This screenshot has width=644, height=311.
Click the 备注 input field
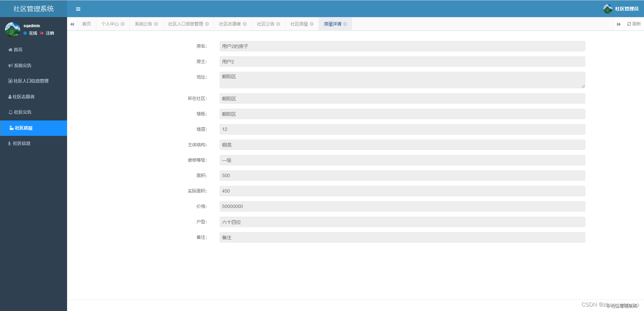click(x=402, y=238)
